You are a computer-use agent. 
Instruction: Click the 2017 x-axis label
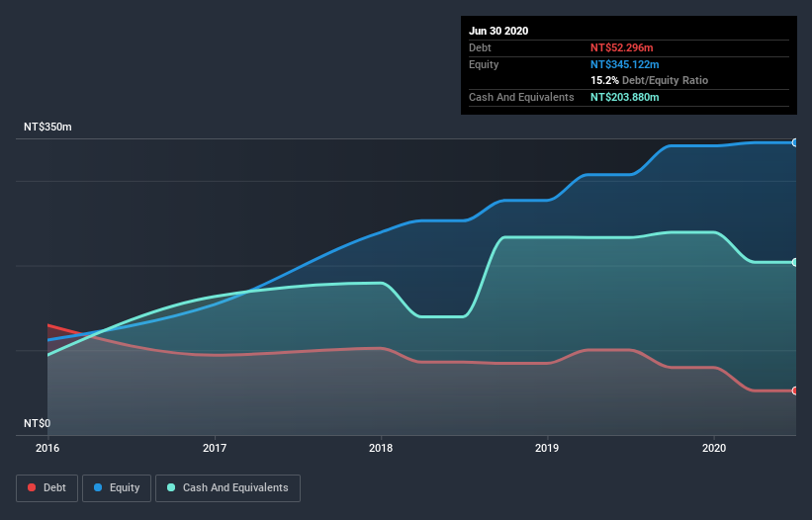click(x=215, y=448)
